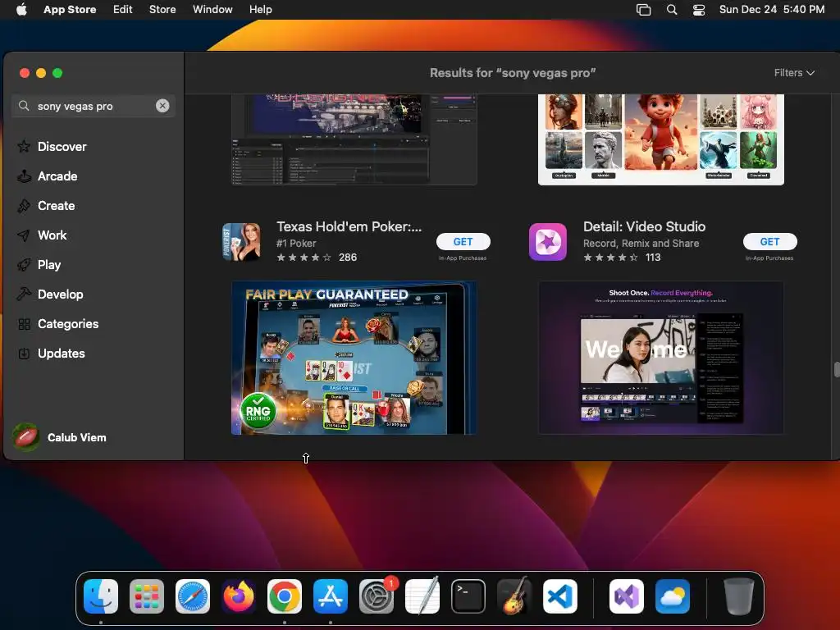Click the results list scrollbar

(x=836, y=370)
